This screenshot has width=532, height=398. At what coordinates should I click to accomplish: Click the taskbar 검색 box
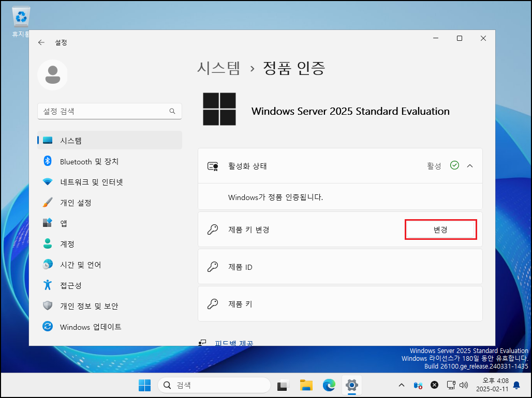[214, 385]
